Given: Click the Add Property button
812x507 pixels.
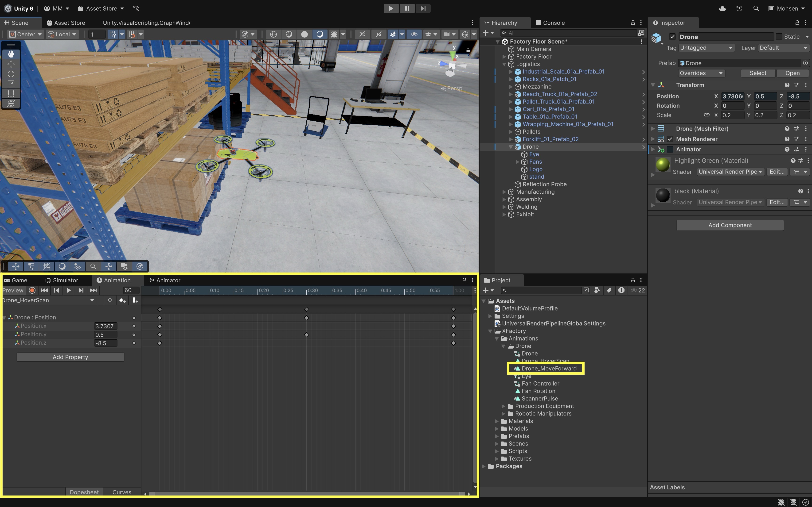Looking at the screenshot, I should 70,357.
